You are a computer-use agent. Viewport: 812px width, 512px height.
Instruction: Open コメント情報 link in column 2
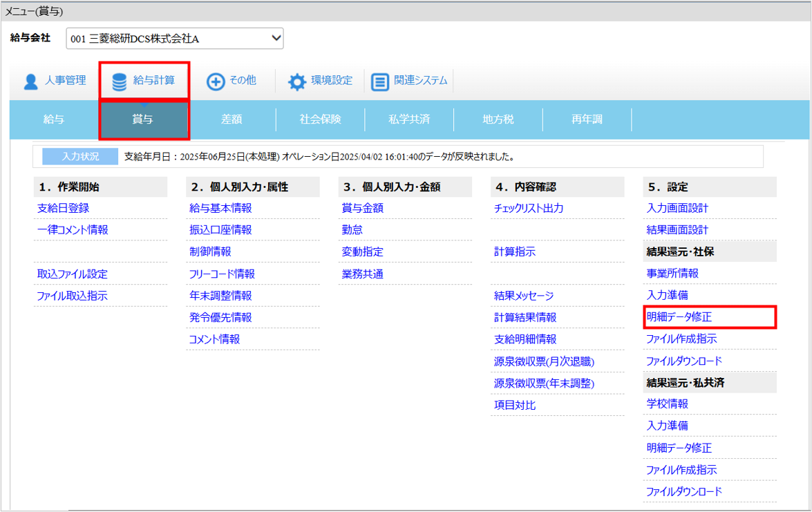214,340
